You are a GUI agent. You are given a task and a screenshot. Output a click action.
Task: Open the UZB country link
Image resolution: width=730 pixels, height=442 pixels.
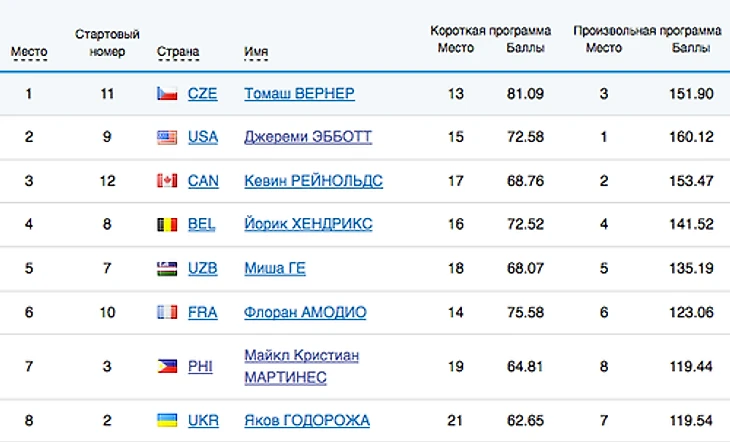tap(203, 268)
